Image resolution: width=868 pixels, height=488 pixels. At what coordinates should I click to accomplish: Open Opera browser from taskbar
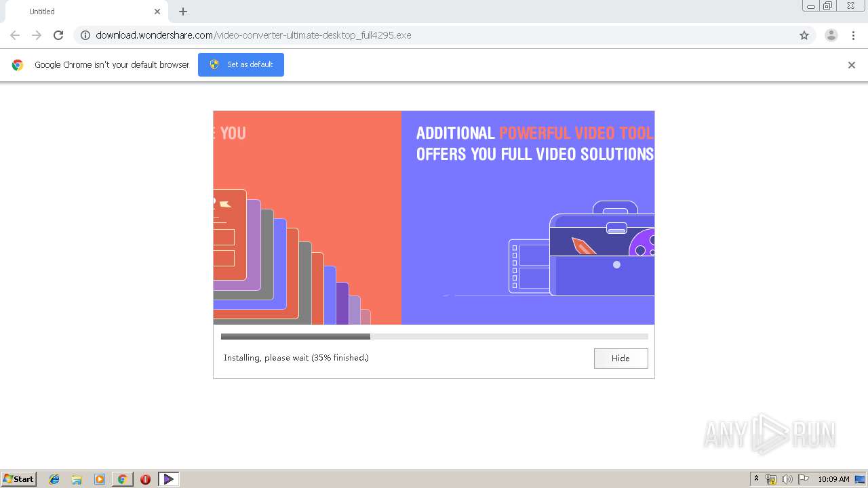145,479
